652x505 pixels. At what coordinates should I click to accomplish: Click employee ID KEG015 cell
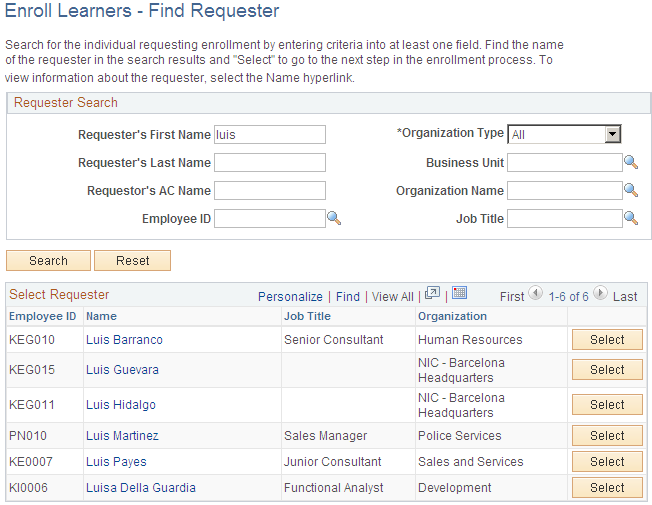(32, 370)
